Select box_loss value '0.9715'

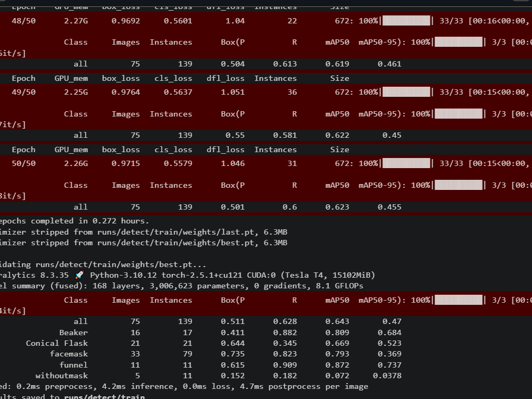click(126, 163)
